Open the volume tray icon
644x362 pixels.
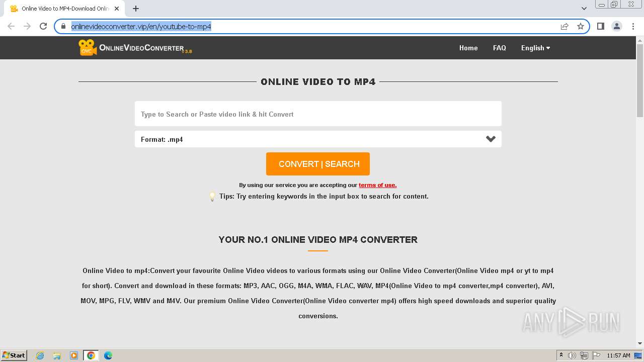(572, 355)
